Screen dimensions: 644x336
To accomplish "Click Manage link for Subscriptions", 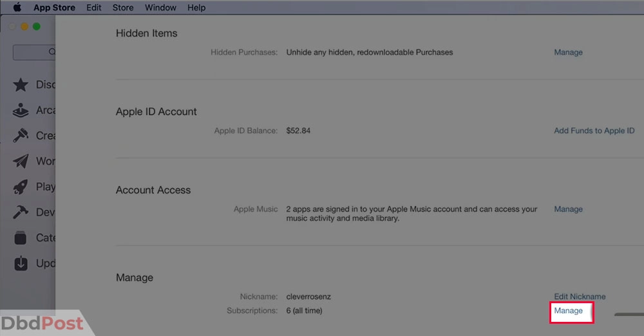I will coord(568,310).
